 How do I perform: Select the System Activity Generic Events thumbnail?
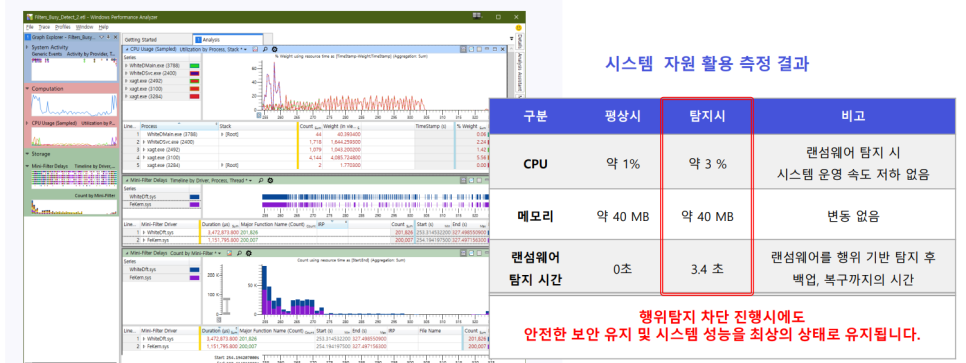[74, 70]
